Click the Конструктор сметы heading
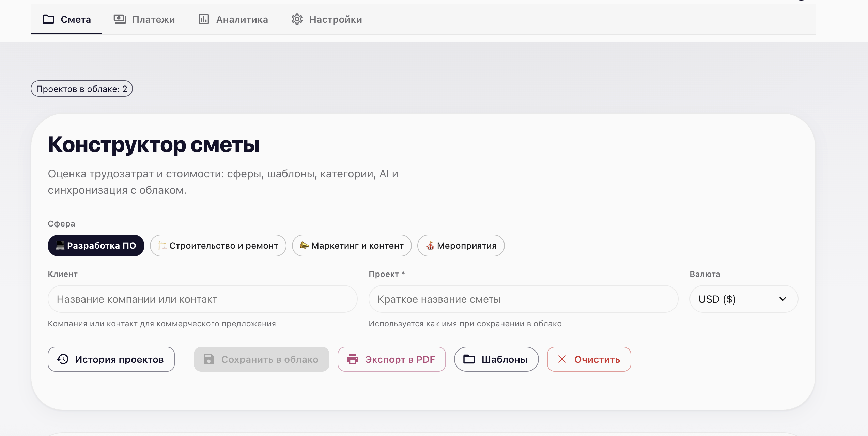This screenshot has height=436, width=868. [x=154, y=144]
